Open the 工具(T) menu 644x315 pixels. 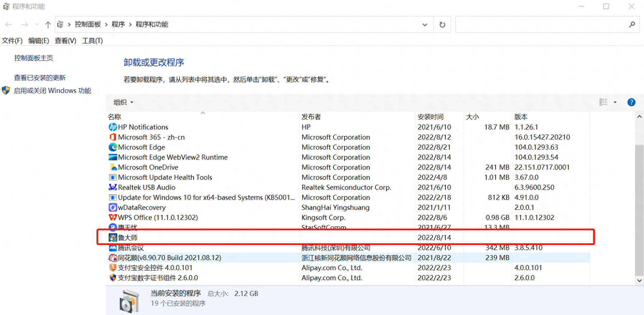[x=92, y=41]
